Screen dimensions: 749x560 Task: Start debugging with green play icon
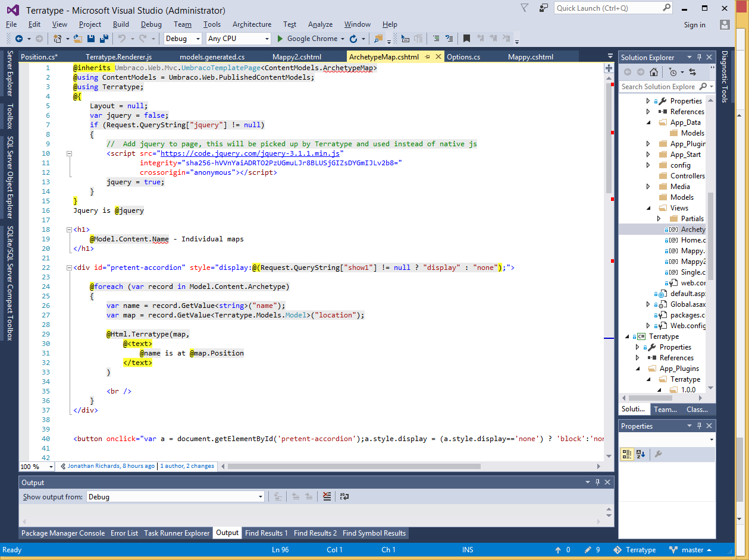pyautogui.click(x=281, y=39)
